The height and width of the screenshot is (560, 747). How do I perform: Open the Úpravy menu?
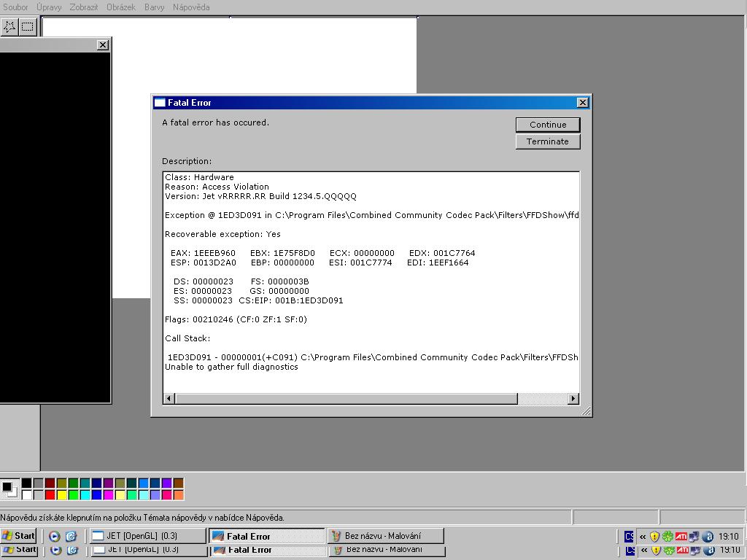[49, 7]
